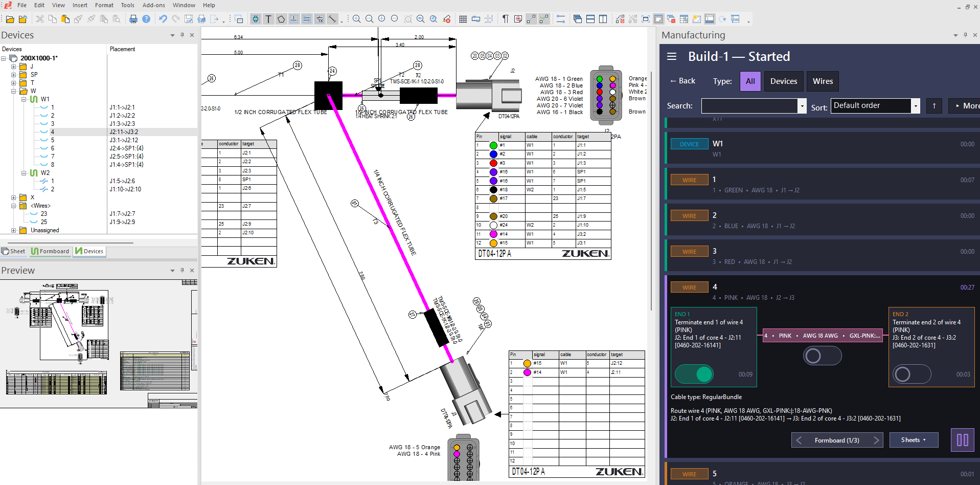The width and height of the screenshot is (980, 485).
Task: Open Help via the blue question icon
Action: (x=146, y=19)
